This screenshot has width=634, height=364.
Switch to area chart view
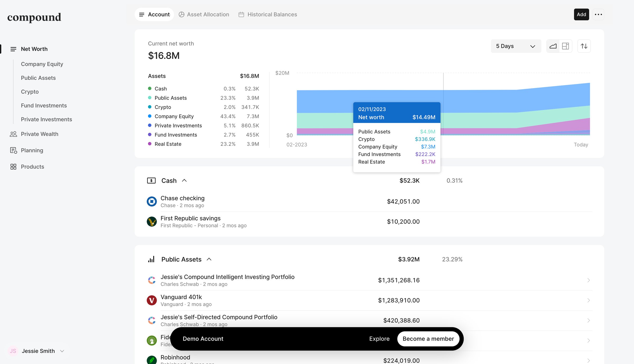point(553,46)
